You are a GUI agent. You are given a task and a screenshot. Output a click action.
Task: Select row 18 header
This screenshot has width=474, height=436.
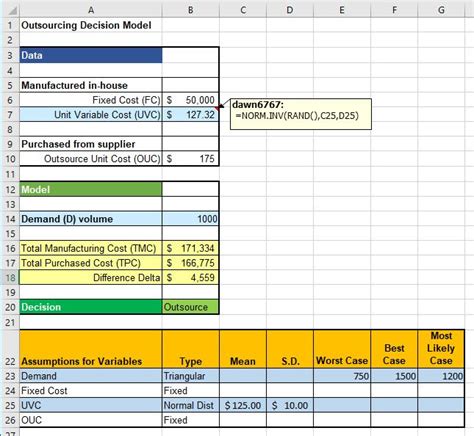click(x=10, y=277)
